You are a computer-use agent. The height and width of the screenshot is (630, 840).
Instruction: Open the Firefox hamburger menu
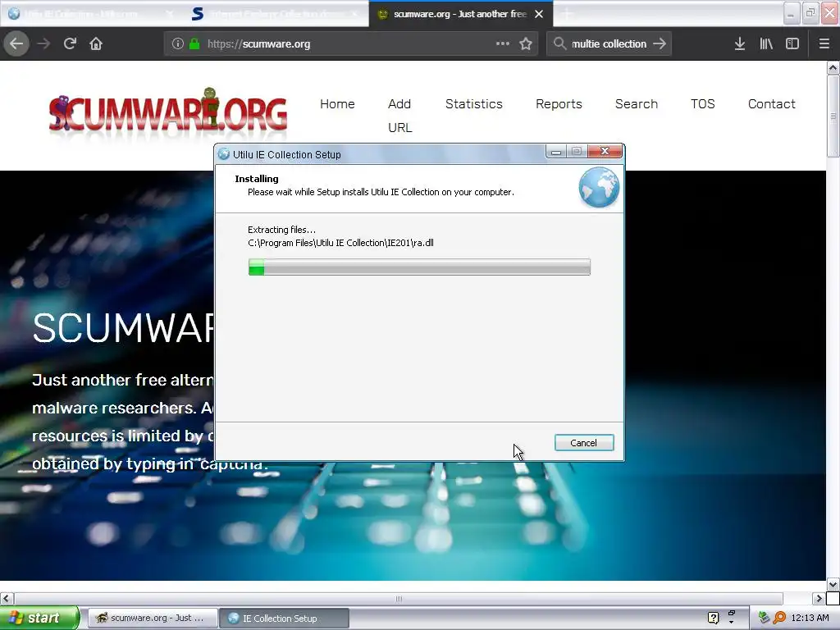point(824,44)
